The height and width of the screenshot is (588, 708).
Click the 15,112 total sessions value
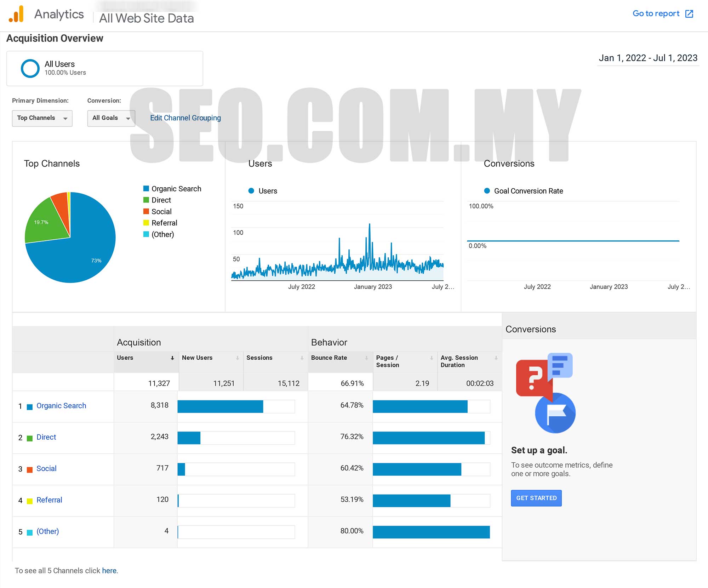point(289,383)
